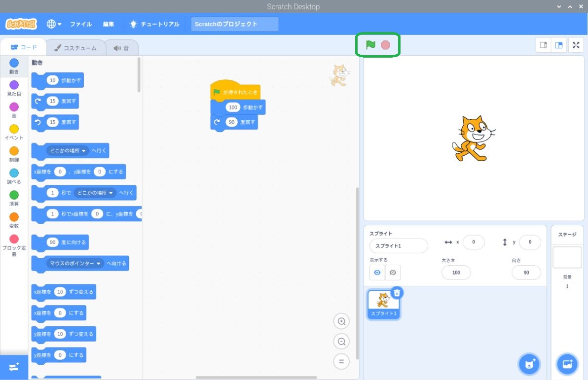Click the palette block 10 歩動かす
This screenshot has width=588, height=380.
pyautogui.click(x=57, y=80)
